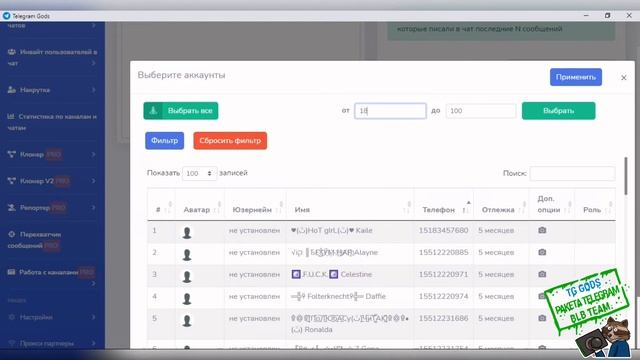This screenshot has width=640, height=360.
Task: Click camera icon for phone 15512220885
Action: (x=542, y=252)
